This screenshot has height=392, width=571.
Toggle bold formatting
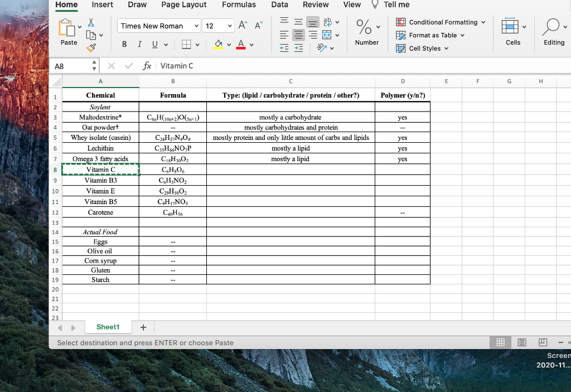point(124,43)
